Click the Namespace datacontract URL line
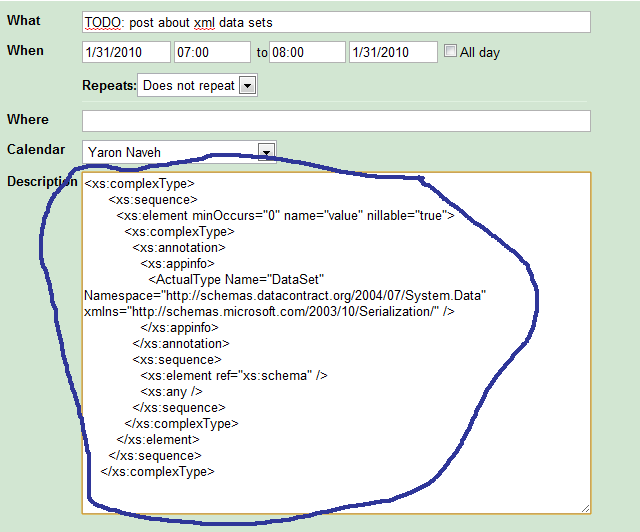640x532 pixels. [285, 296]
